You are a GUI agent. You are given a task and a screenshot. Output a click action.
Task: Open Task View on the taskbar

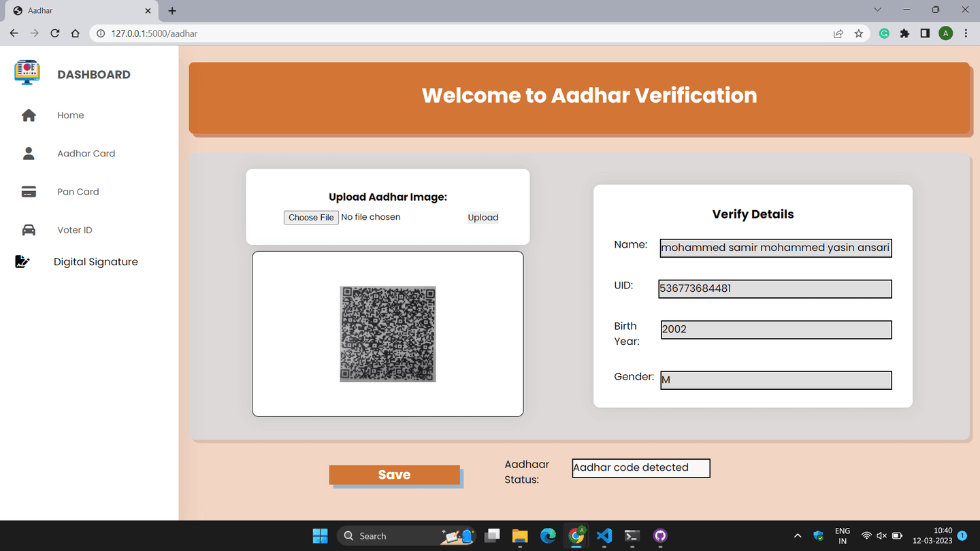tap(492, 536)
